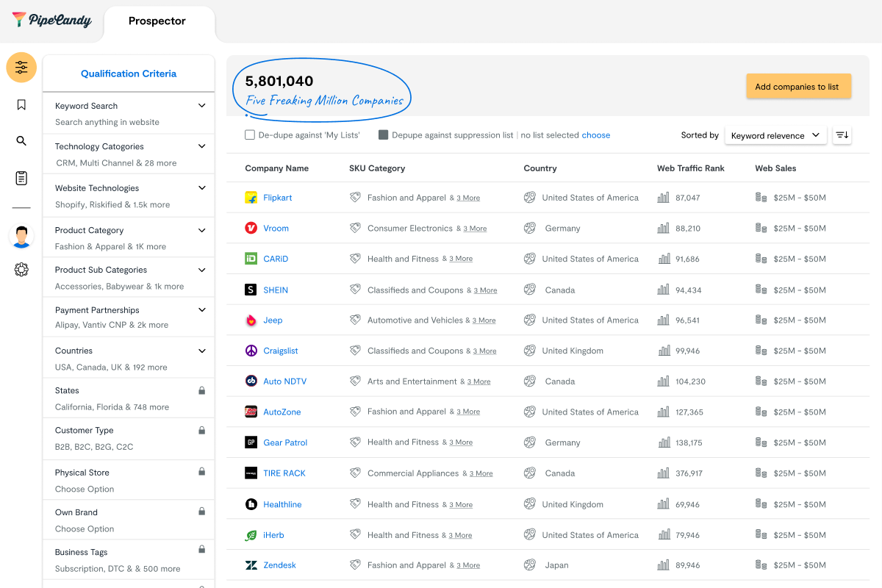Screen dimensions: 882x588
Task: Click the Healthline company logo
Action: (251, 504)
